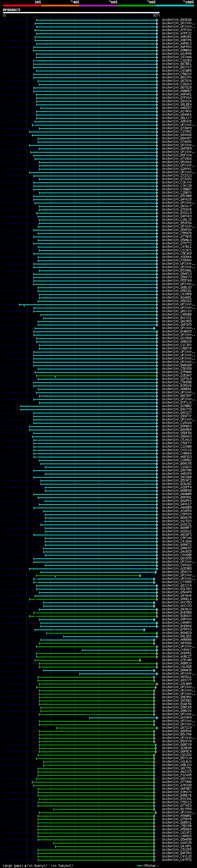
Task: Click the UniRef100_B8P9H1 label
Action: pyautogui.click(x=177, y=497)
